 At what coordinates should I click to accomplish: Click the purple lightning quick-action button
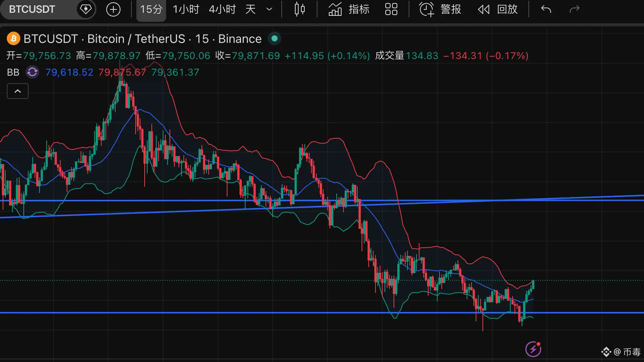point(533,349)
